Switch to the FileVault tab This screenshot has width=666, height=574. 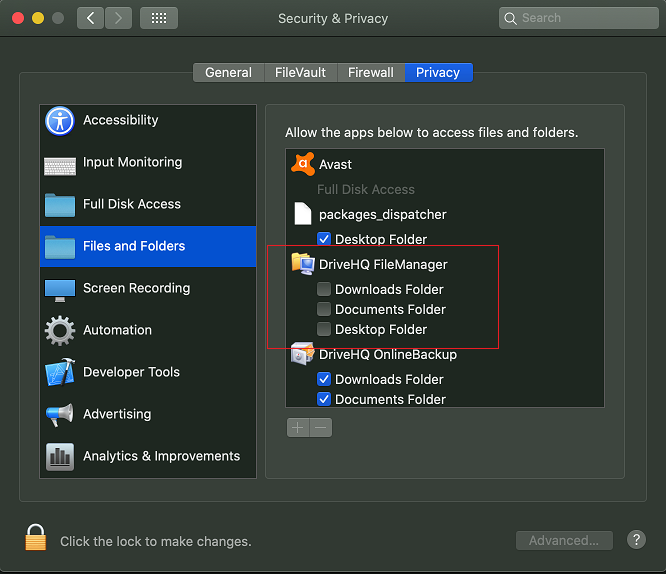click(x=301, y=73)
